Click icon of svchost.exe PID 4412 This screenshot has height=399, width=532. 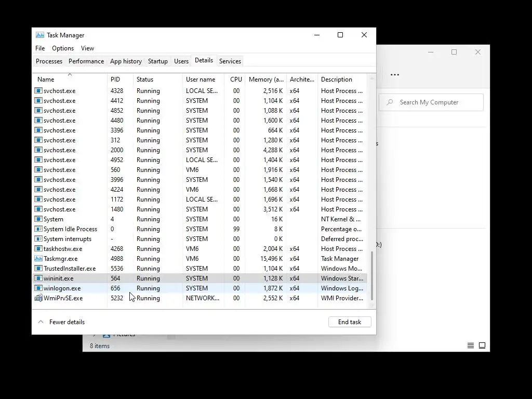point(38,100)
